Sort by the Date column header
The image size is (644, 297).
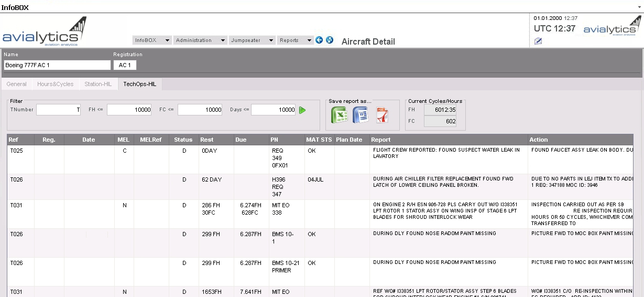(x=89, y=140)
